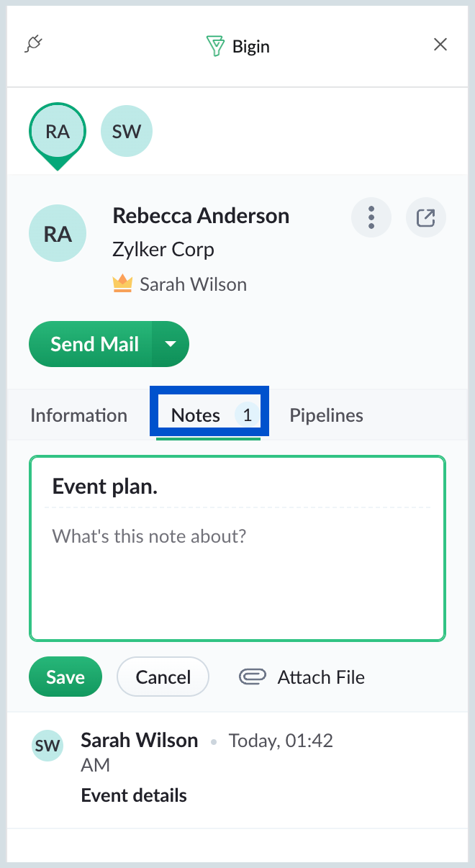Click the Attach File paperclip link
The height and width of the screenshot is (868, 475).
[302, 677]
